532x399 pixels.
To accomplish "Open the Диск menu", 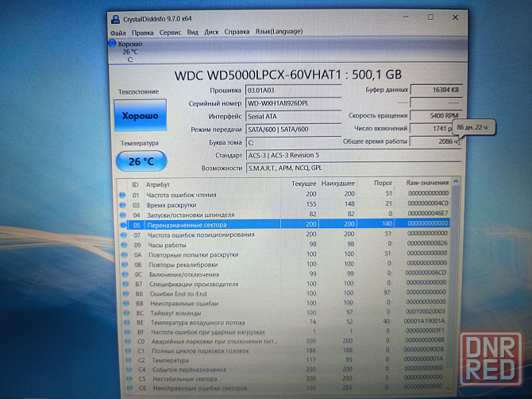I will click(211, 33).
